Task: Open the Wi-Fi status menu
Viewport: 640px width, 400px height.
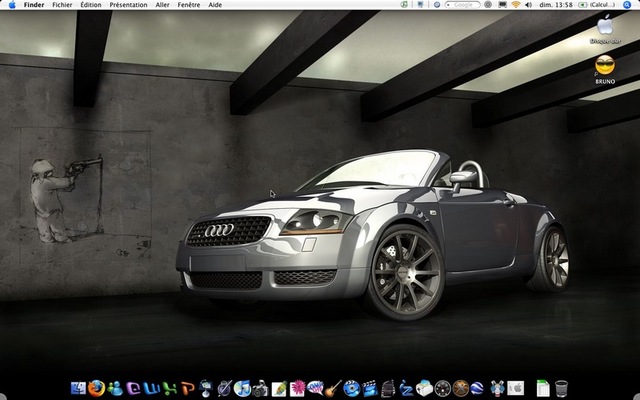Action: pyautogui.click(x=516, y=5)
